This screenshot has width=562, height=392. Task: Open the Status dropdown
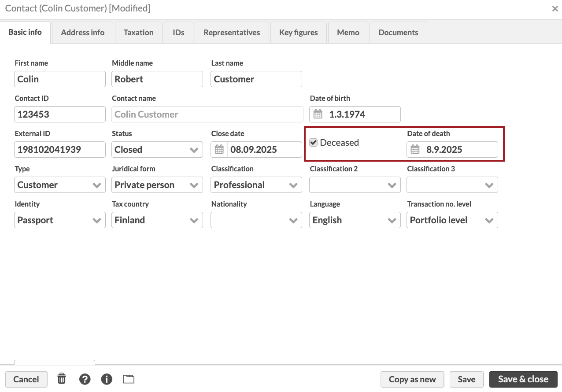pyautogui.click(x=157, y=149)
